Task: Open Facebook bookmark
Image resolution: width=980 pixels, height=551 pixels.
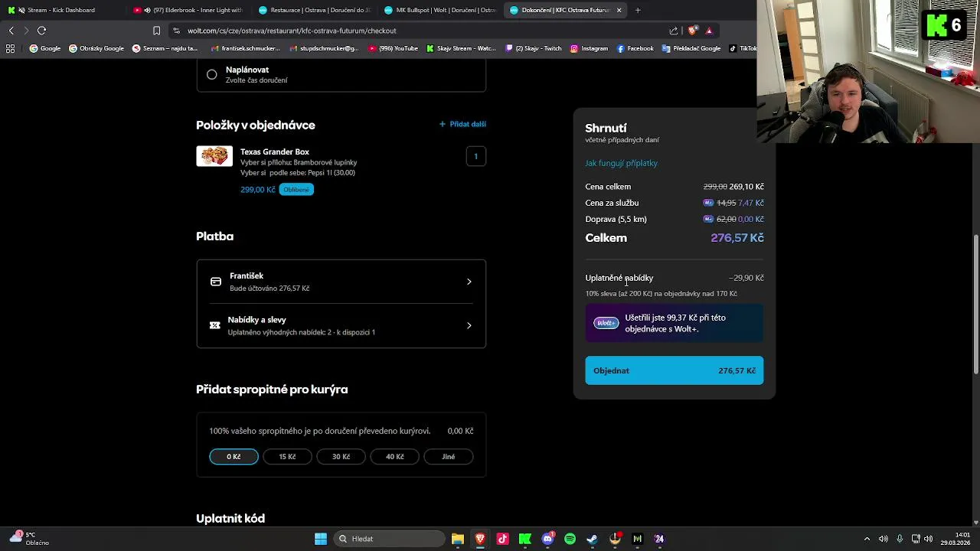Action: coord(635,48)
